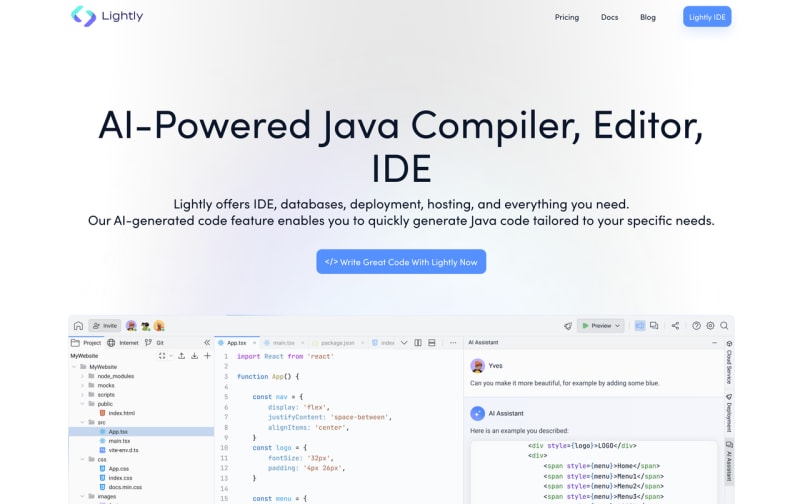Screen dimensions: 800x504
Task: Switch to the Internet panel tab
Action: pyautogui.click(x=123, y=343)
